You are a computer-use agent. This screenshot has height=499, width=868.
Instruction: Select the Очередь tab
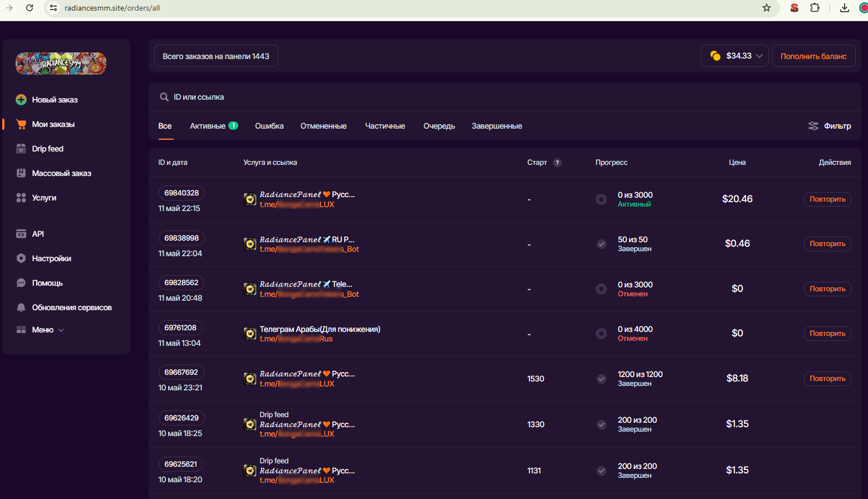pos(439,126)
